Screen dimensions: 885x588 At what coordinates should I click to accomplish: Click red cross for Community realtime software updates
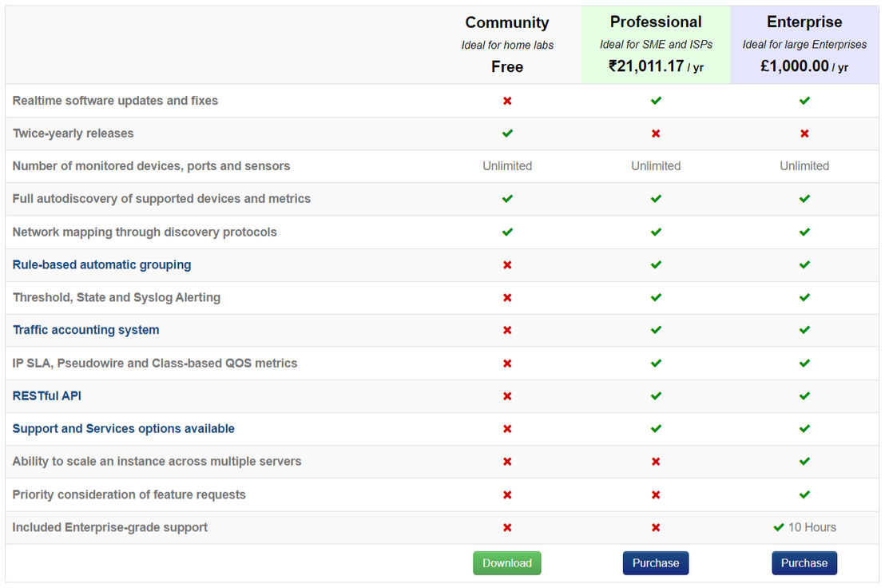point(507,101)
